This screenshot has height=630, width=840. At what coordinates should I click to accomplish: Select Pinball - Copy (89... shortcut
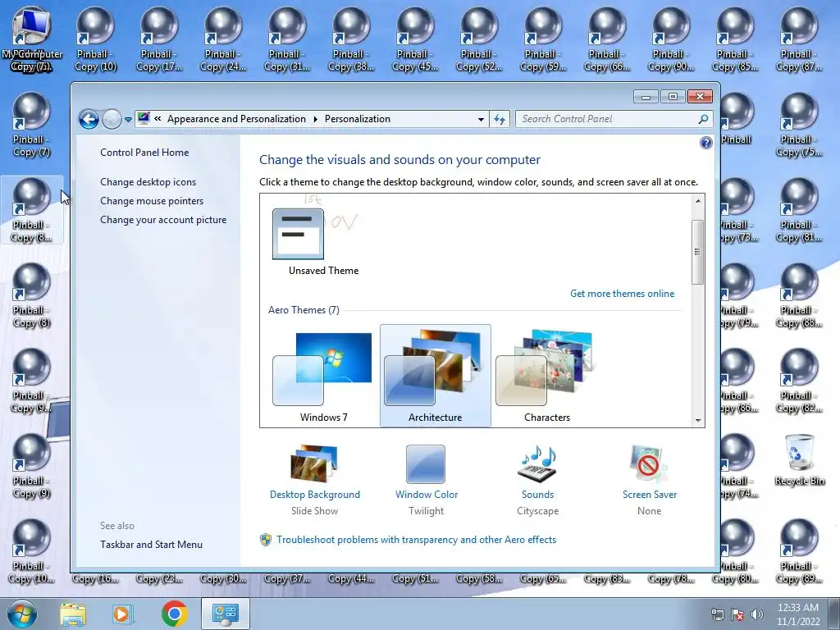click(x=799, y=550)
